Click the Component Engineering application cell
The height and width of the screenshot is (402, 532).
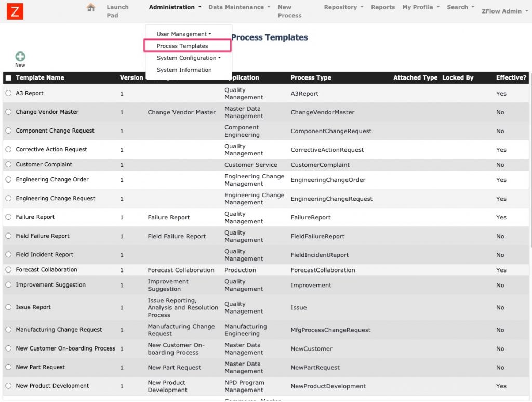[x=242, y=131]
